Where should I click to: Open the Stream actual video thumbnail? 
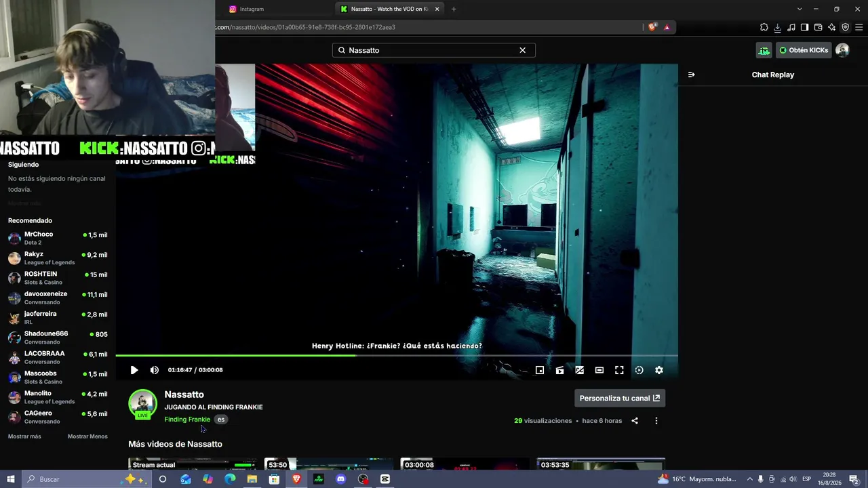[193, 464]
